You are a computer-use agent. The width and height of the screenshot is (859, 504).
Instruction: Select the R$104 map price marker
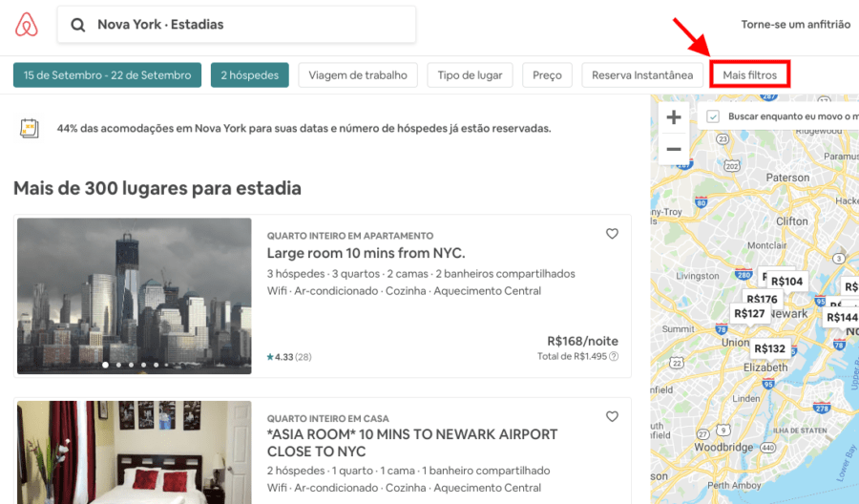pos(787,281)
